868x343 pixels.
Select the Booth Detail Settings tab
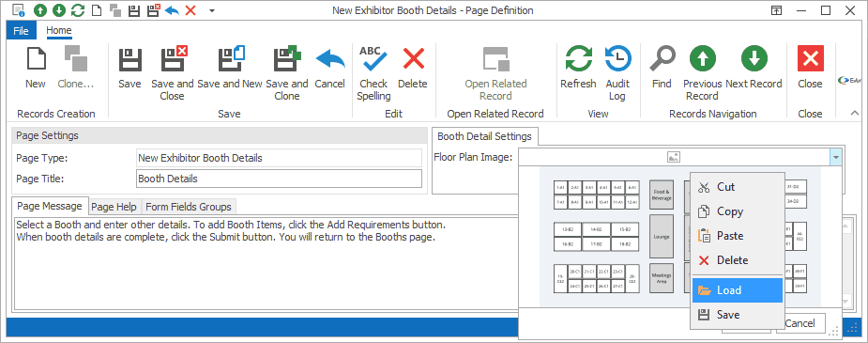[485, 136]
